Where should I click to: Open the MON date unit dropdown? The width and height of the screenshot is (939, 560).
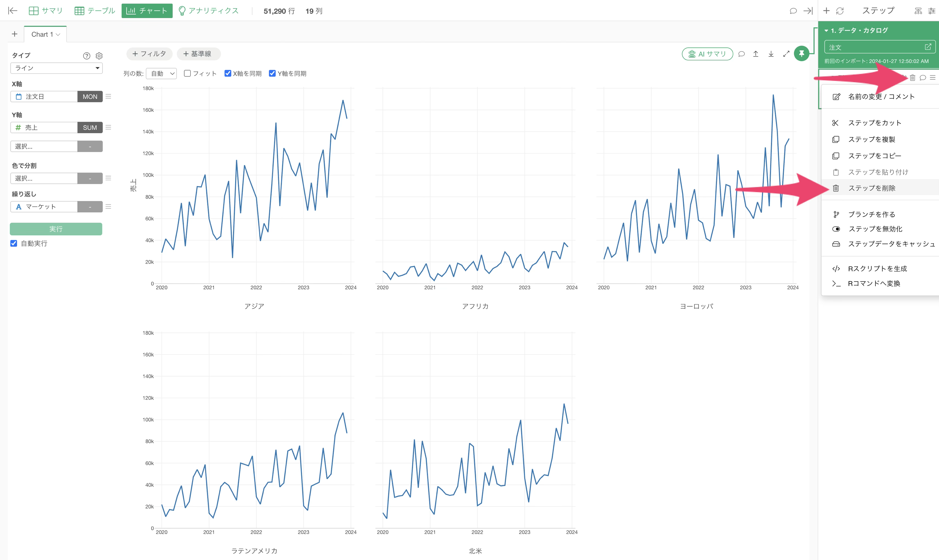(x=90, y=97)
